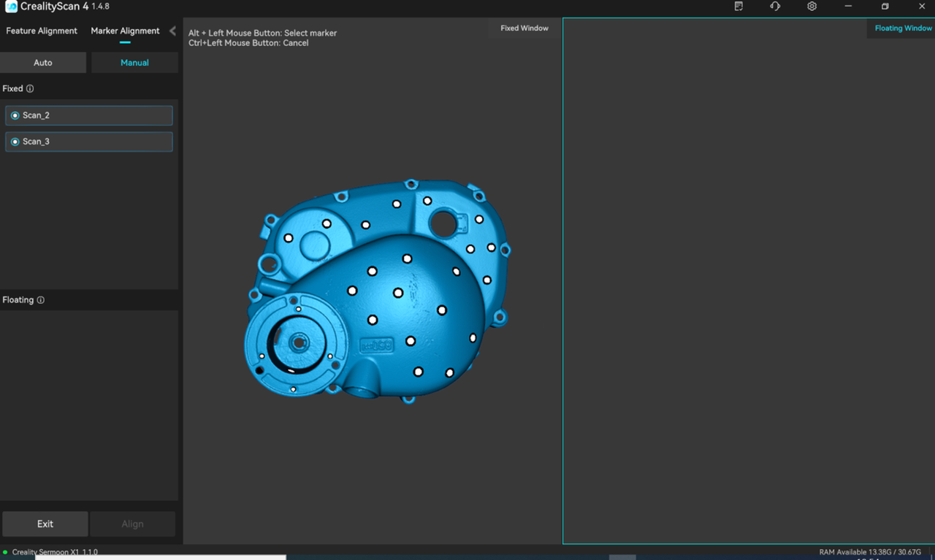This screenshot has height=560, width=935.
Task: Click the info icon beside Floating
Action: click(41, 300)
